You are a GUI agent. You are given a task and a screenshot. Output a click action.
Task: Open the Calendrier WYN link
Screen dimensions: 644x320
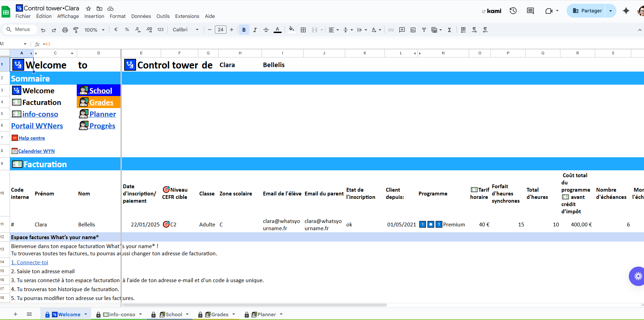[x=36, y=151]
